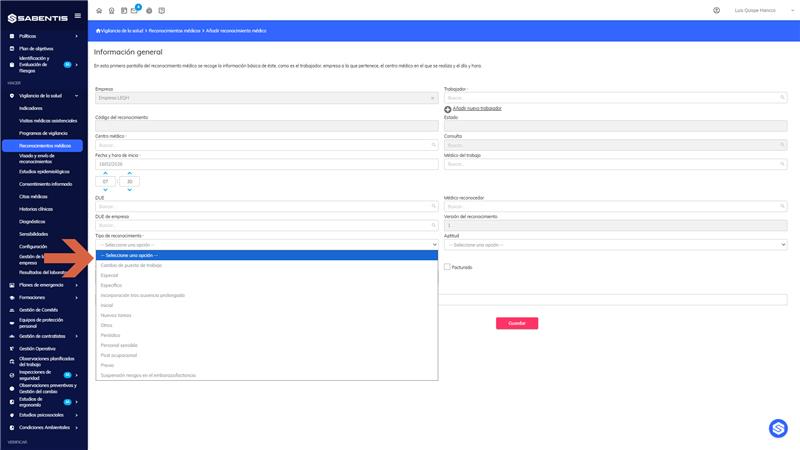This screenshot has height=450, width=800.
Task: Open the Aptitud dropdown
Action: point(615,245)
